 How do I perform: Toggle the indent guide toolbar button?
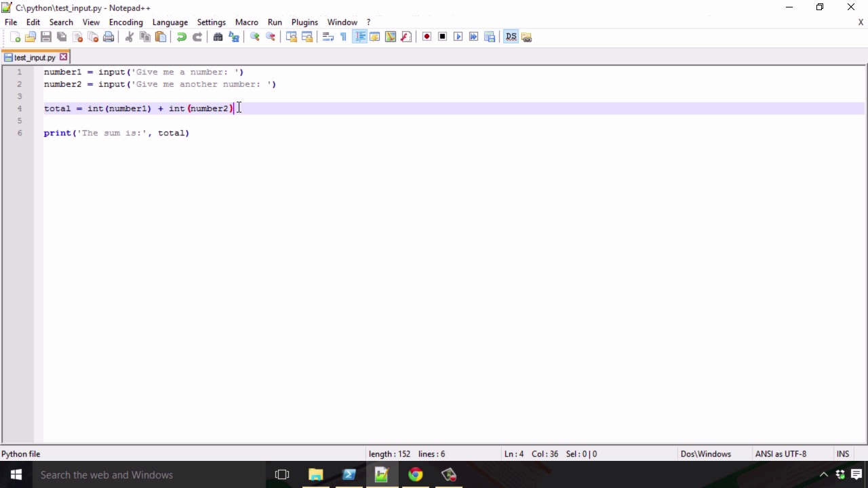tap(359, 37)
